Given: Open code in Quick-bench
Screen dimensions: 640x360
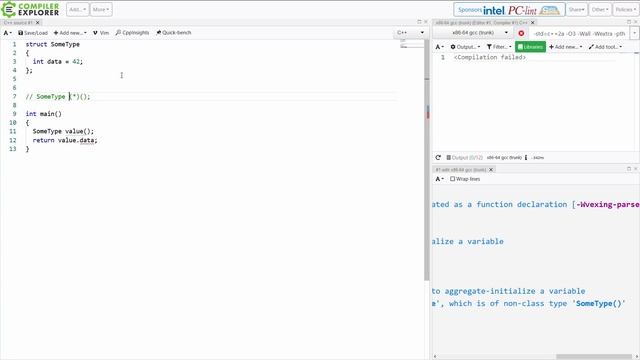Looking at the screenshot, I should click(x=174, y=33).
